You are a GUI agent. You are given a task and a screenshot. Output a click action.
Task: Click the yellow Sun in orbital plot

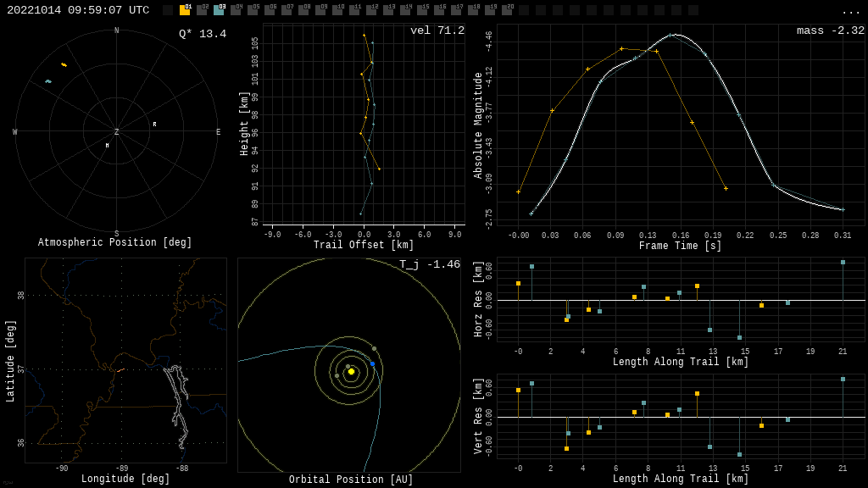point(351,371)
